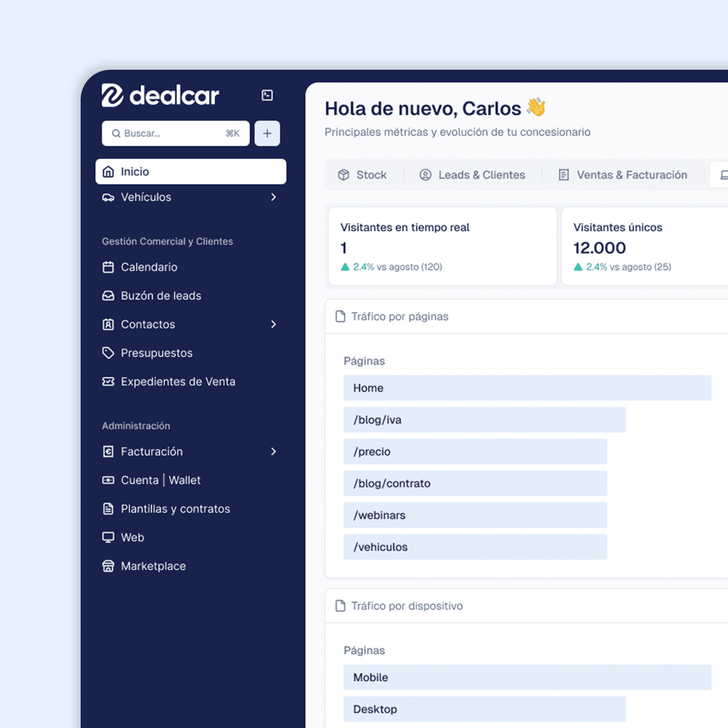Screen dimensions: 728x728
Task: Click the Buzón de leads inbox icon
Action: pos(108,295)
